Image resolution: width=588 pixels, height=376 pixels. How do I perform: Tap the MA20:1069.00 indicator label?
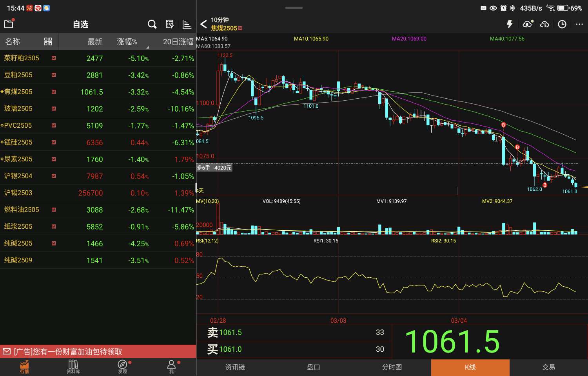coord(409,39)
